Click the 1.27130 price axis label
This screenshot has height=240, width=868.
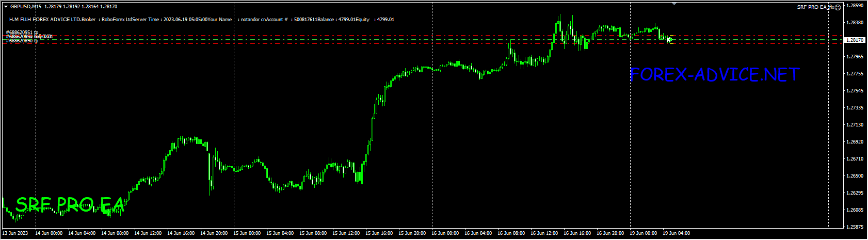pyautogui.click(x=856, y=125)
